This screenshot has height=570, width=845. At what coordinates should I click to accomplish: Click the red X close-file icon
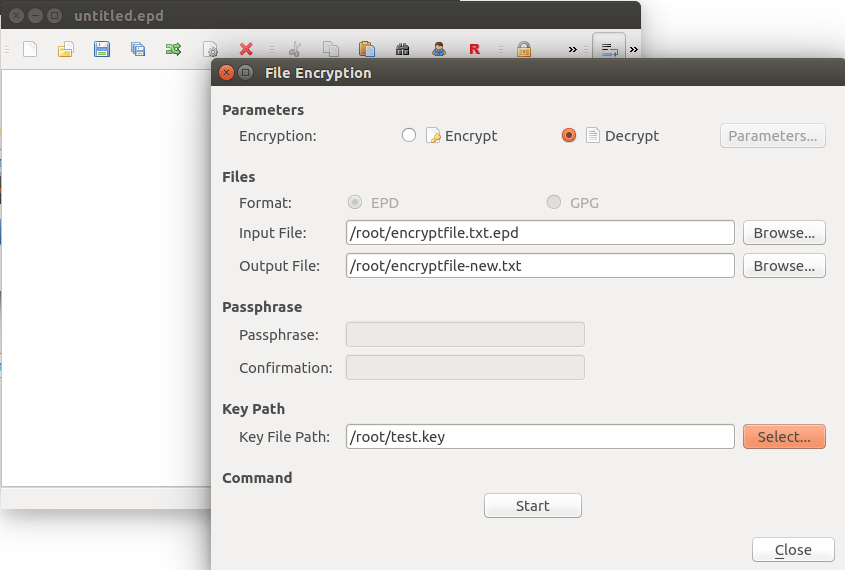point(246,48)
